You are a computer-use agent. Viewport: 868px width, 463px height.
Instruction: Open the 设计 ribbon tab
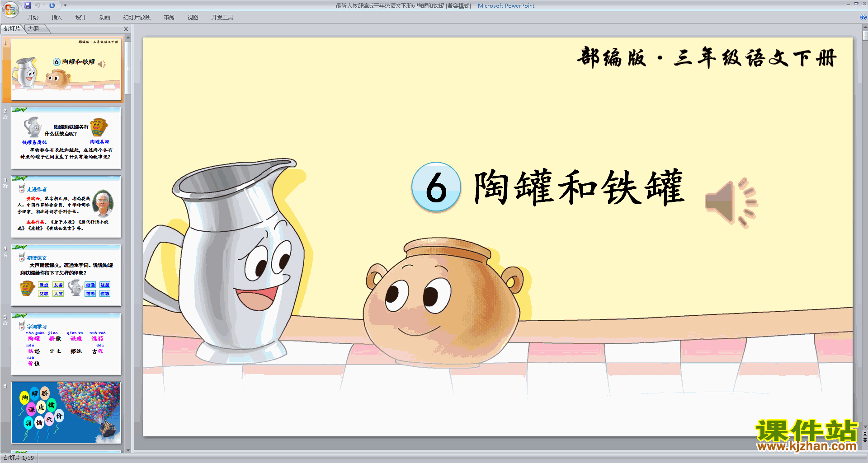81,18
